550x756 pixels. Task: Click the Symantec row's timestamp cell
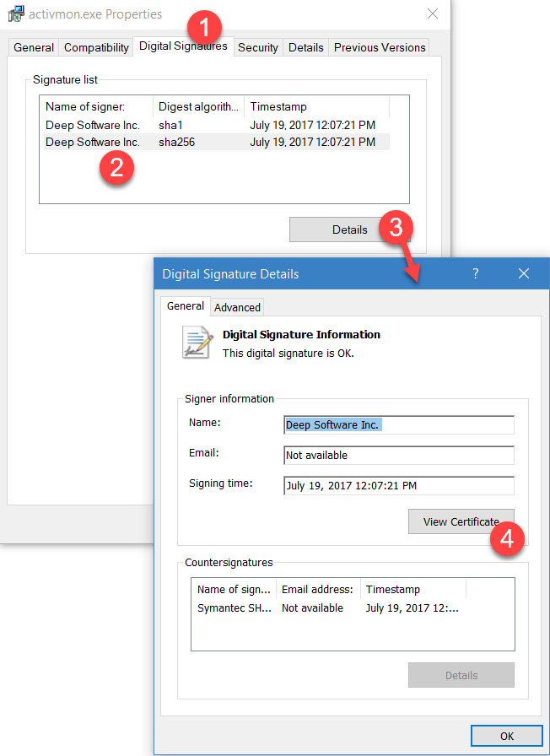click(x=412, y=608)
